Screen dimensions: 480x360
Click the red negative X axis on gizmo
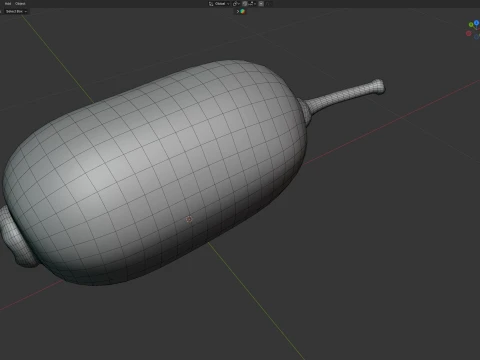click(x=469, y=33)
